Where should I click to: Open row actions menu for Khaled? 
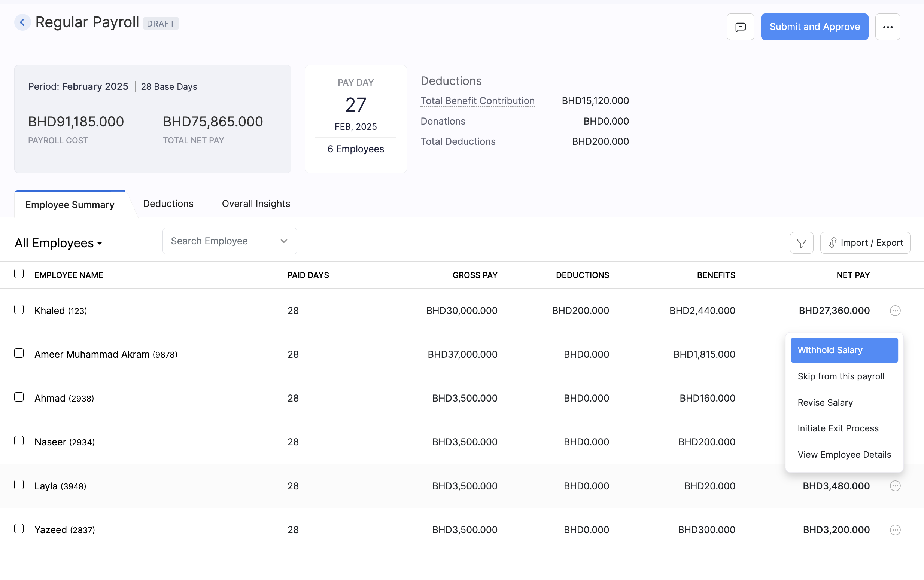point(895,311)
